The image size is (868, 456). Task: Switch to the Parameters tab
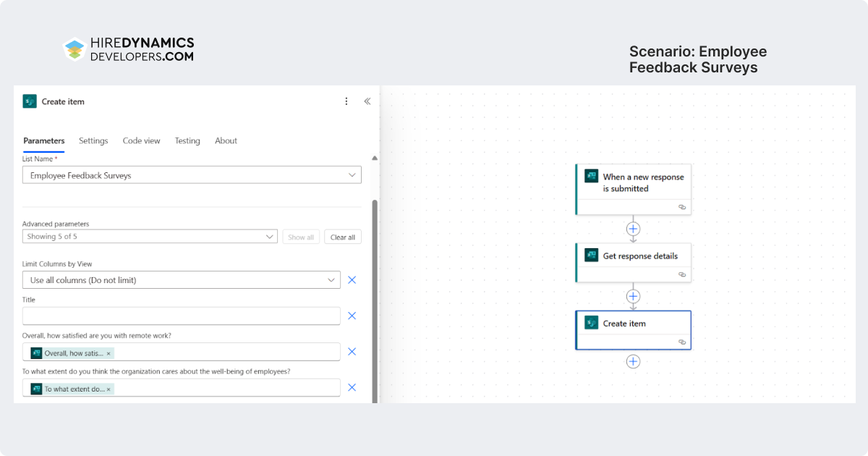[44, 140]
